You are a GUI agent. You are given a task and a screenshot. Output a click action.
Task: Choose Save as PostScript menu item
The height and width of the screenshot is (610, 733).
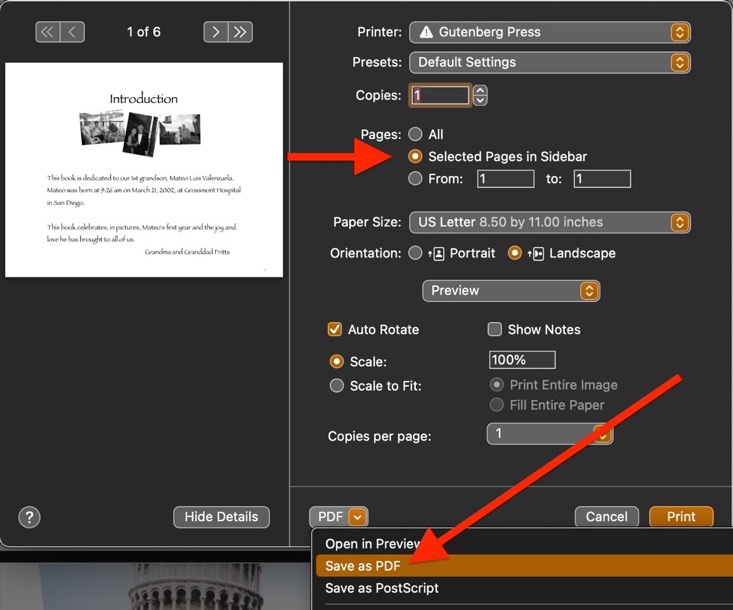(x=522, y=588)
